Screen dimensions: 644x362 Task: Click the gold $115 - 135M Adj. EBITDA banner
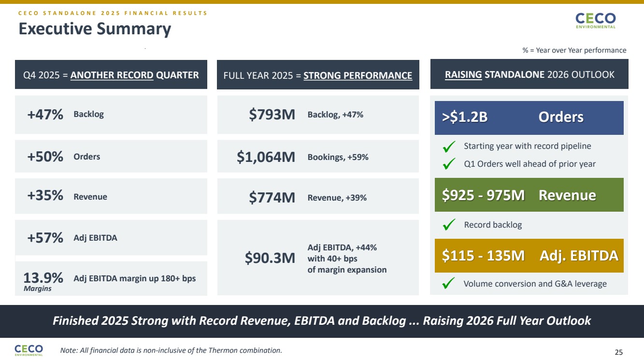click(x=529, y=256)
